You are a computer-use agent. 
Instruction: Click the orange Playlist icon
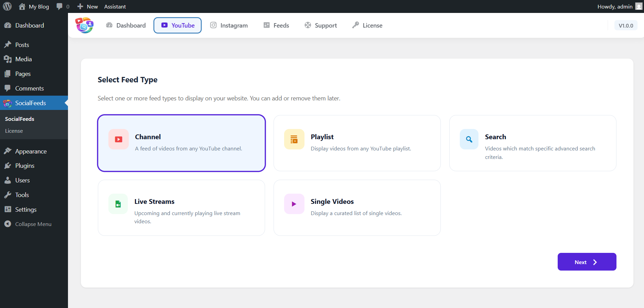tap(294, 139)
